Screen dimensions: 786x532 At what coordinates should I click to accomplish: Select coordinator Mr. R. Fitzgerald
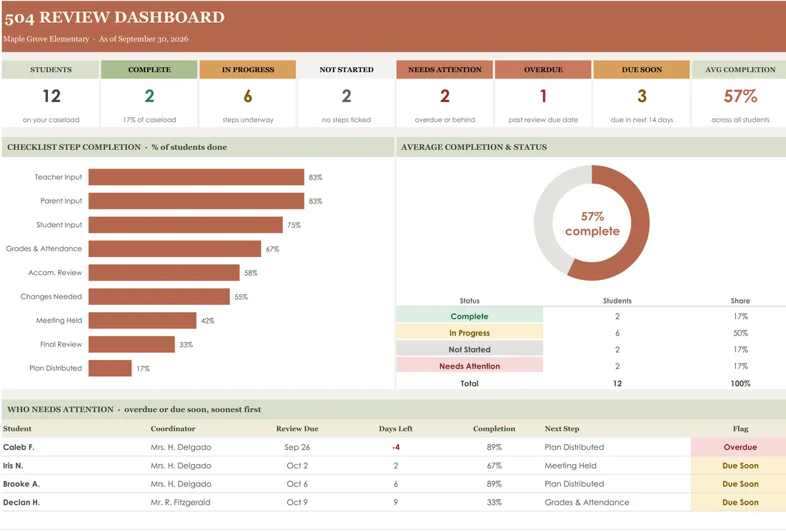[181, 503]
